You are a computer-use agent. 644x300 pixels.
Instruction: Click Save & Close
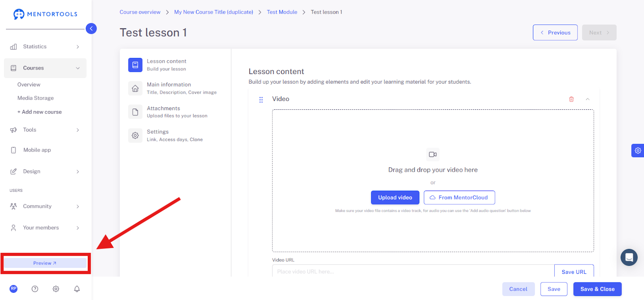(x=597, y=289)
